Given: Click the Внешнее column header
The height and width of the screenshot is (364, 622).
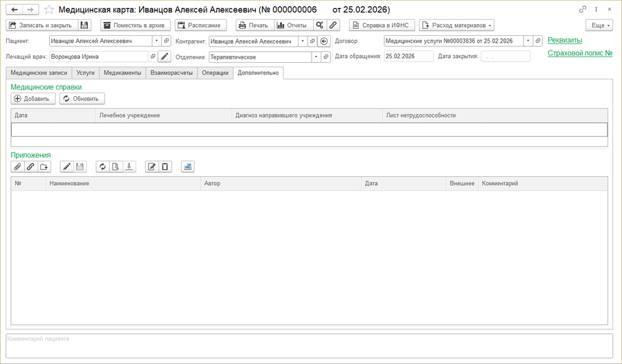Looking at the screenshot, I should click(x=462, y=183).
